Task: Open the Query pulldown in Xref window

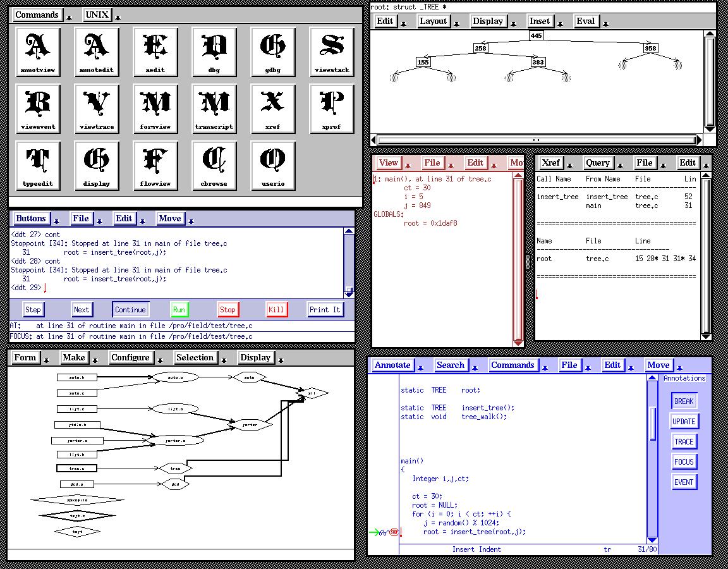Action: pos(597,162)
